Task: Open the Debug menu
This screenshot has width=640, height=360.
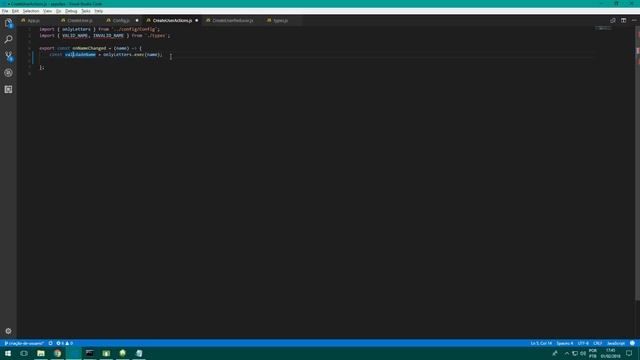Action: coord(71,11)
